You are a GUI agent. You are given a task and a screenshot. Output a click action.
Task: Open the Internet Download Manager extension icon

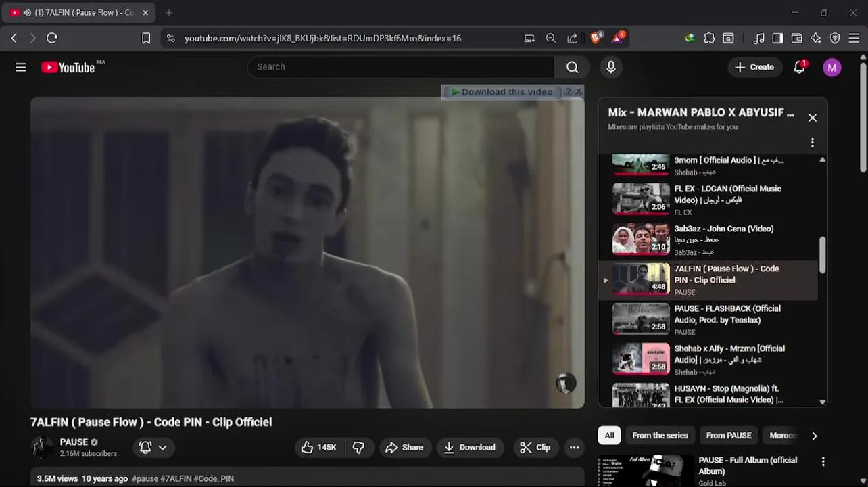coord(690,39)
